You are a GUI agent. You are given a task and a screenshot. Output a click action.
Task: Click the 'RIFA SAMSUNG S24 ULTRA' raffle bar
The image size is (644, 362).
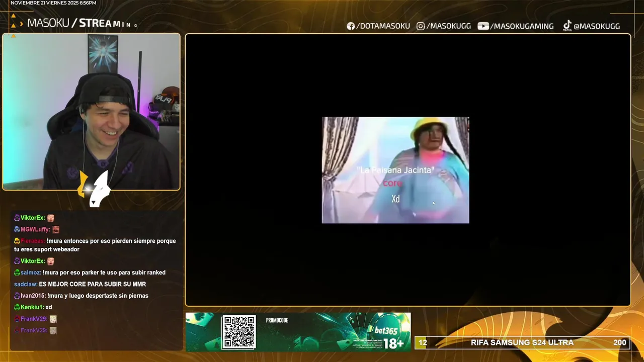click(522, 343)
